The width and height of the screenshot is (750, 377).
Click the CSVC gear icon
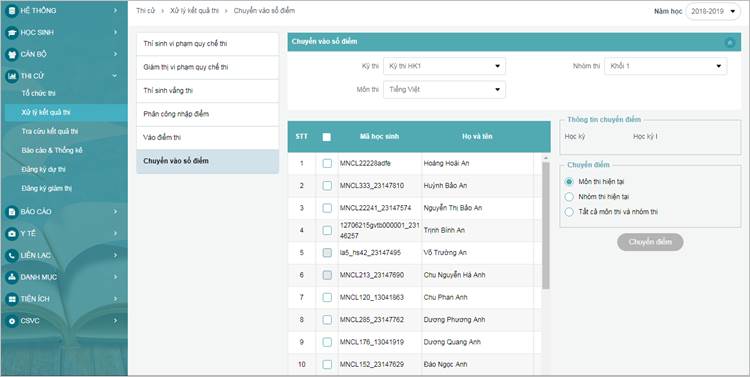pos(12,321)
